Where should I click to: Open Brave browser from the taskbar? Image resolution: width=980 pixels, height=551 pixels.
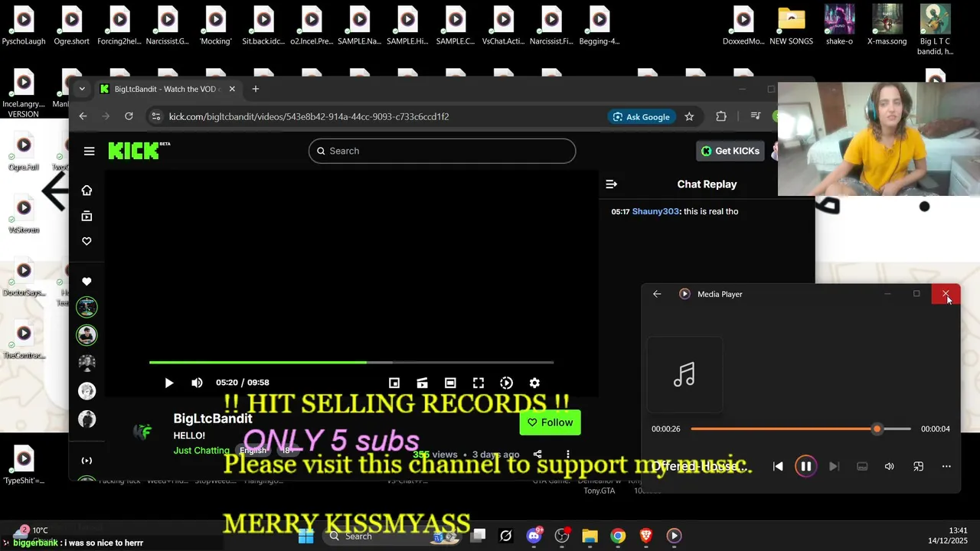[x=645, y=536]
